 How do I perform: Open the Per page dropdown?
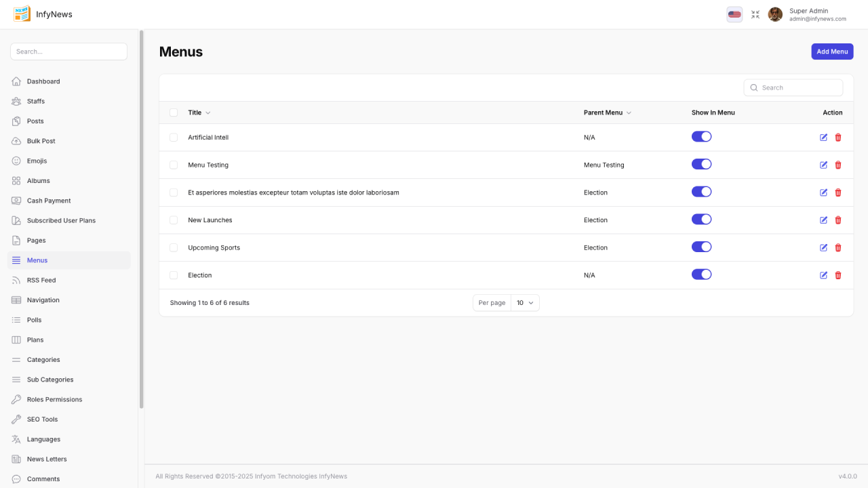[x=525, y=303]
